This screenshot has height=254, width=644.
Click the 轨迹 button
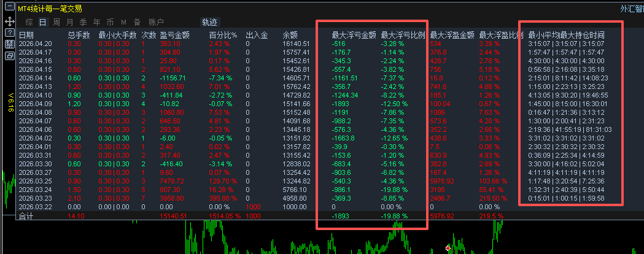point(210,22)
